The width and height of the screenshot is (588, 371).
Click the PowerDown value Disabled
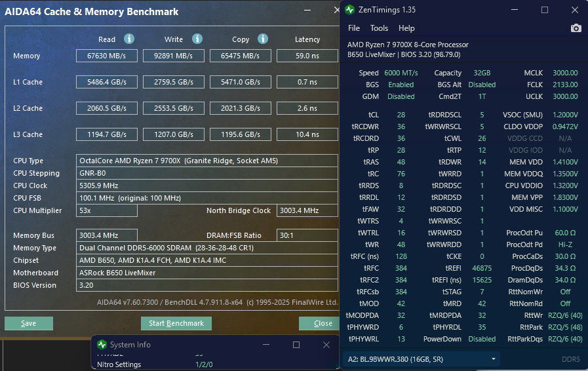pyautogui.click(x=482, y=339)
